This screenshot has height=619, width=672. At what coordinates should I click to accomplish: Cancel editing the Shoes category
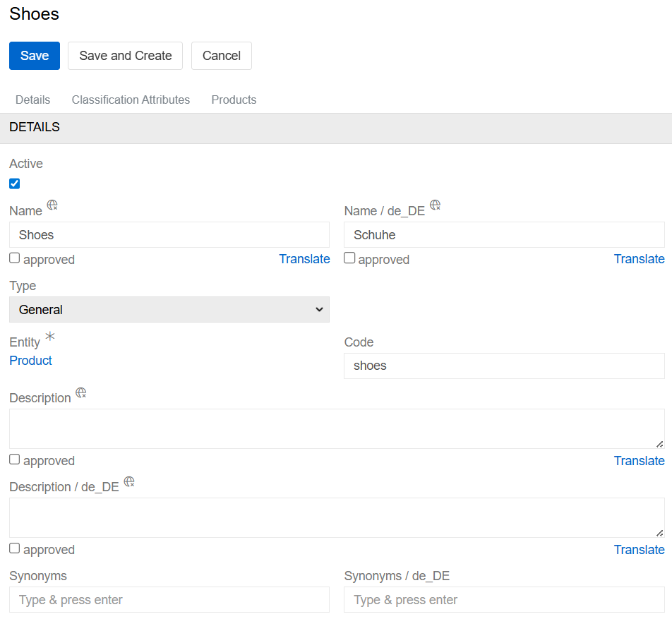pyautogui.click(x=221, y=56)
